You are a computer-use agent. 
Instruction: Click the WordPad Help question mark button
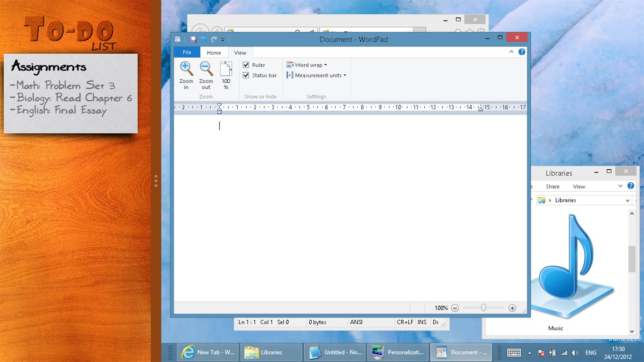522,52
